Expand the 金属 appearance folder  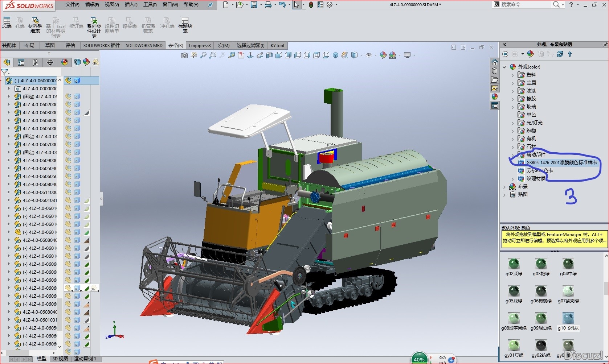[512, 83]
